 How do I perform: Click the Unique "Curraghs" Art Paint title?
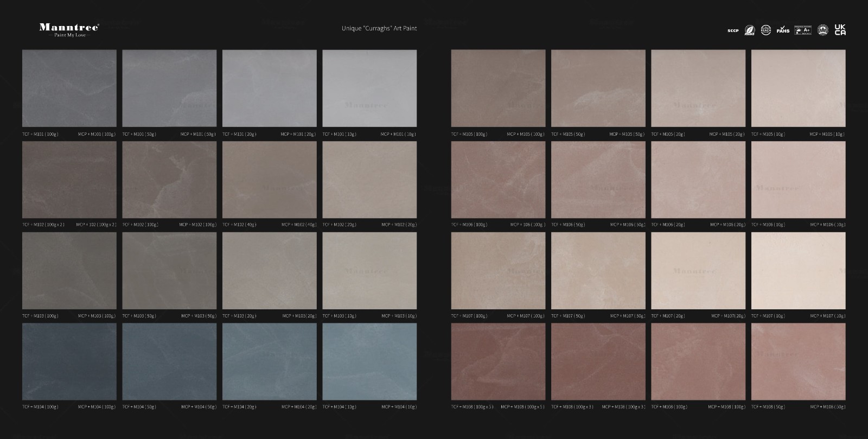(379, 28)
